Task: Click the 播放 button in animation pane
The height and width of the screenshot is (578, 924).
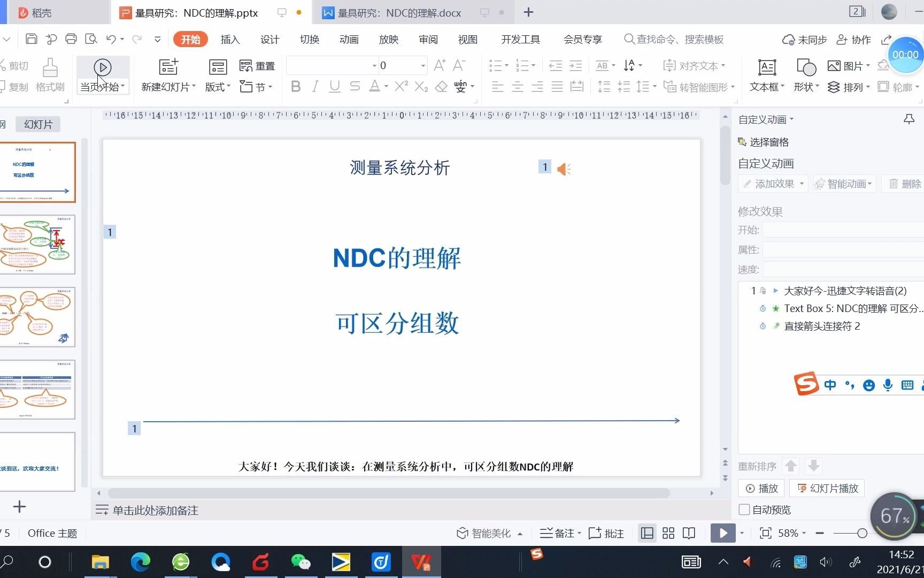Action: point(761,488)
